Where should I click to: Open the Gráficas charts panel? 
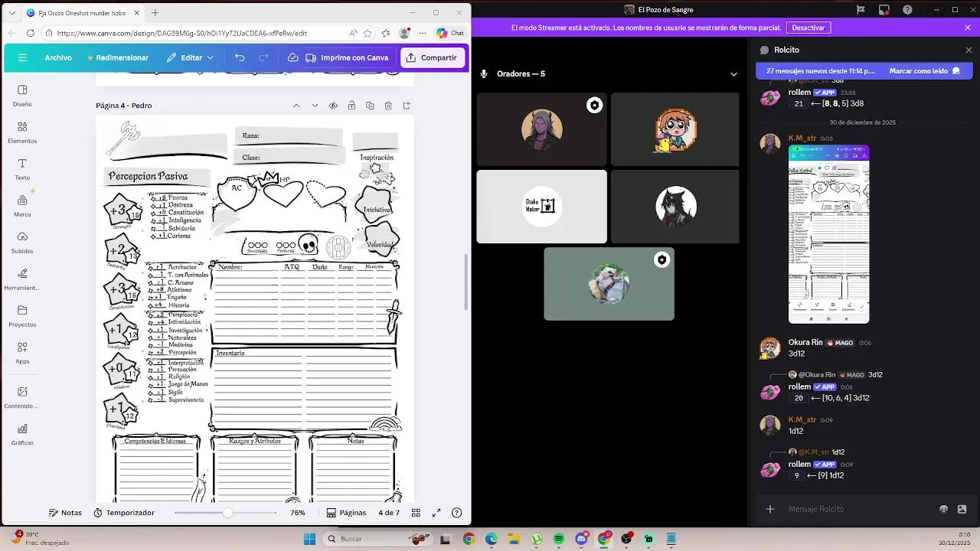coord(22,434)
